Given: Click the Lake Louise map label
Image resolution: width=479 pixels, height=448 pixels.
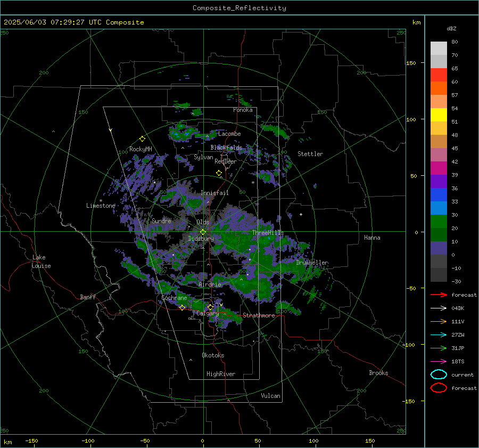Looking at the screenshot, I should [x=41, y=262].
